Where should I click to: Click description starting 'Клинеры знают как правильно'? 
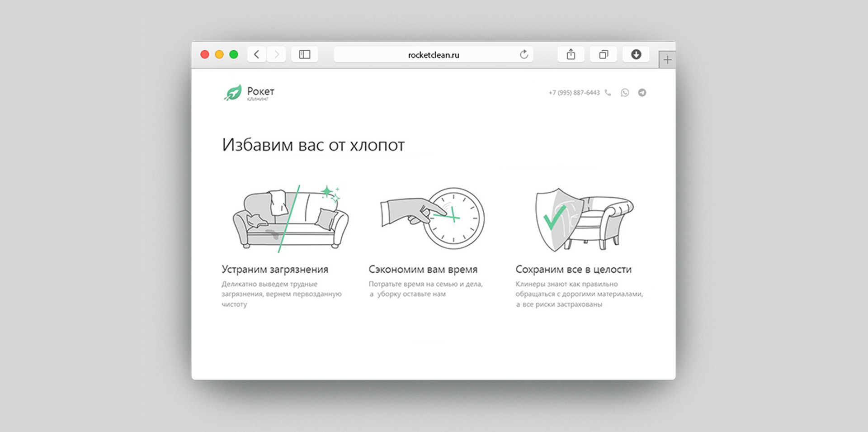click(x=579, y=294)
